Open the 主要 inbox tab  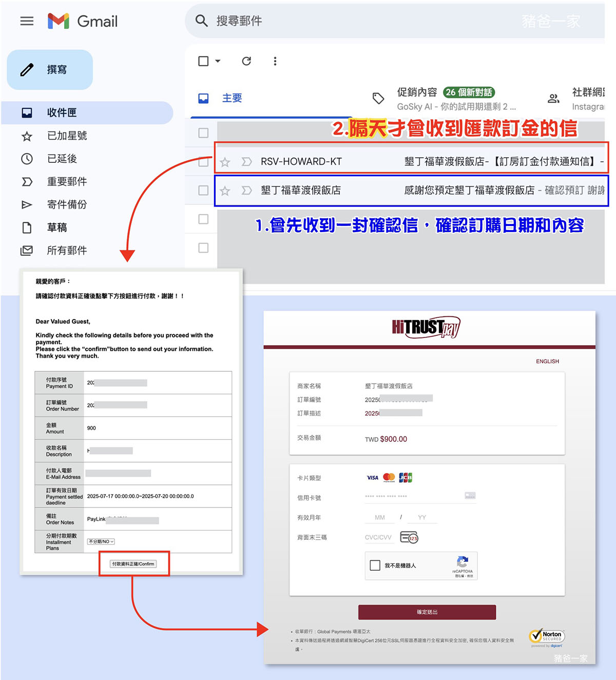232,98
